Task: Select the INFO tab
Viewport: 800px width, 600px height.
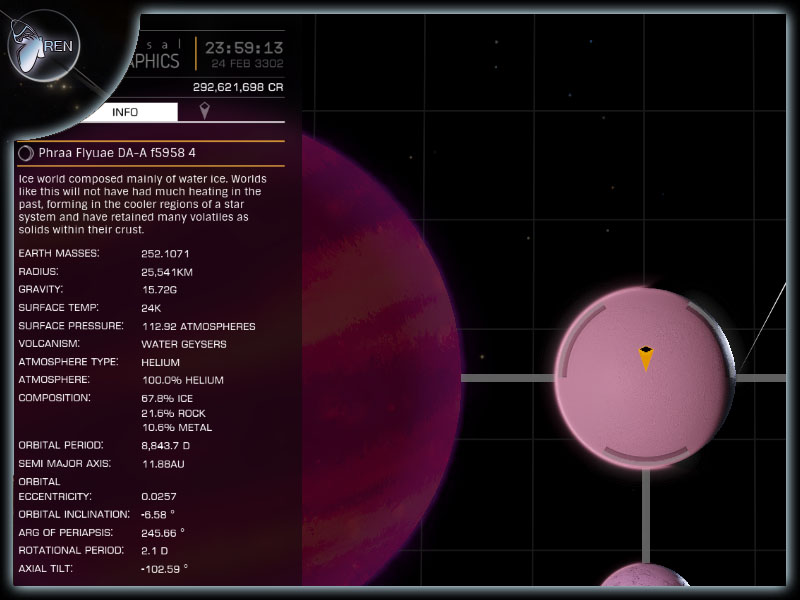Action: [125, 112]
